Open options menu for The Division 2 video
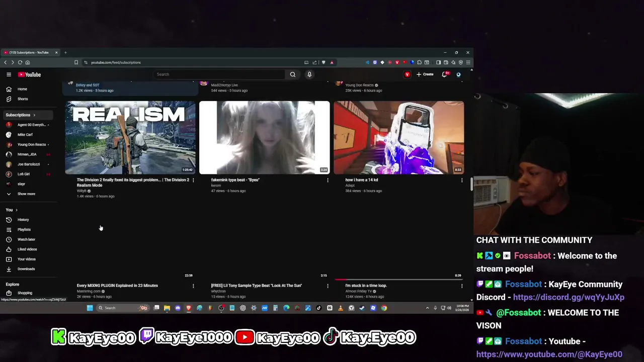The width and height of the screenshot is (644, 362). (193, 180)
